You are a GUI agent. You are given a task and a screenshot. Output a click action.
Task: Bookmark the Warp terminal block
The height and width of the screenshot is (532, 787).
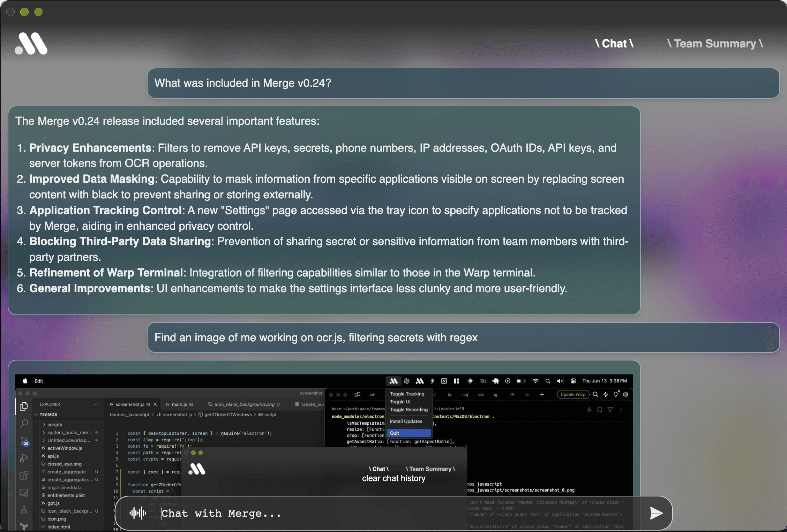(x=600, y=410)
